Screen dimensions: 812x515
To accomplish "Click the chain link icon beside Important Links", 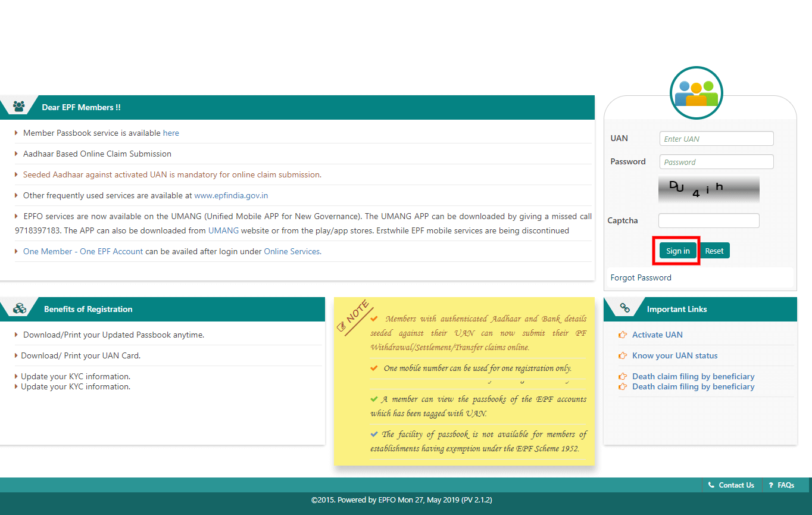I will (x=624, y=308).
